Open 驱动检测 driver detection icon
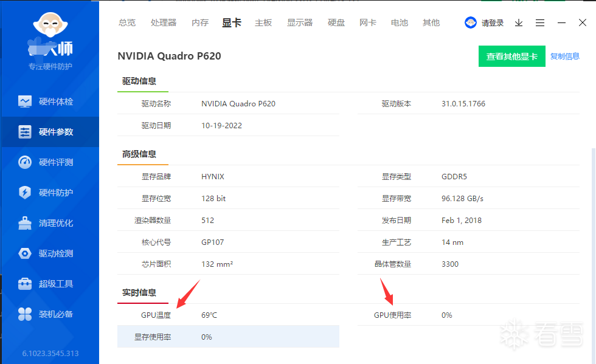Viewport: 596px width, 364px height. point(25,253)
